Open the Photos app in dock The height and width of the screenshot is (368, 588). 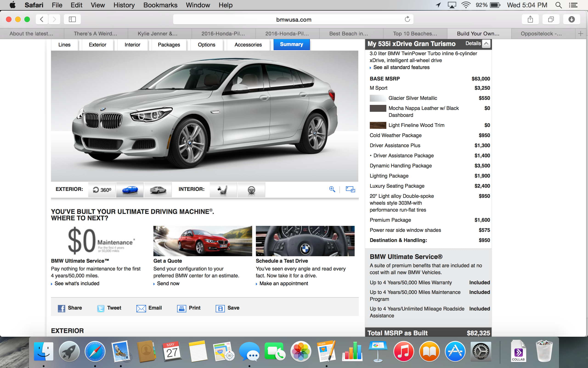[301, 351]
